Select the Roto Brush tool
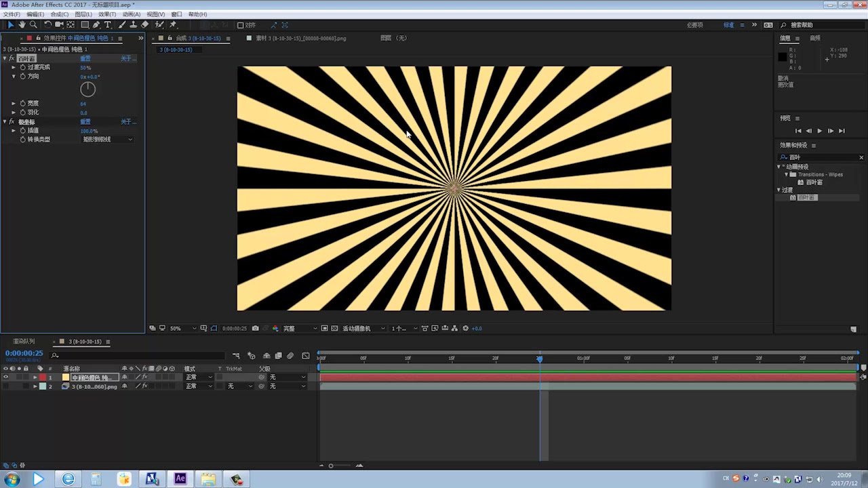 tap(159, 24)
